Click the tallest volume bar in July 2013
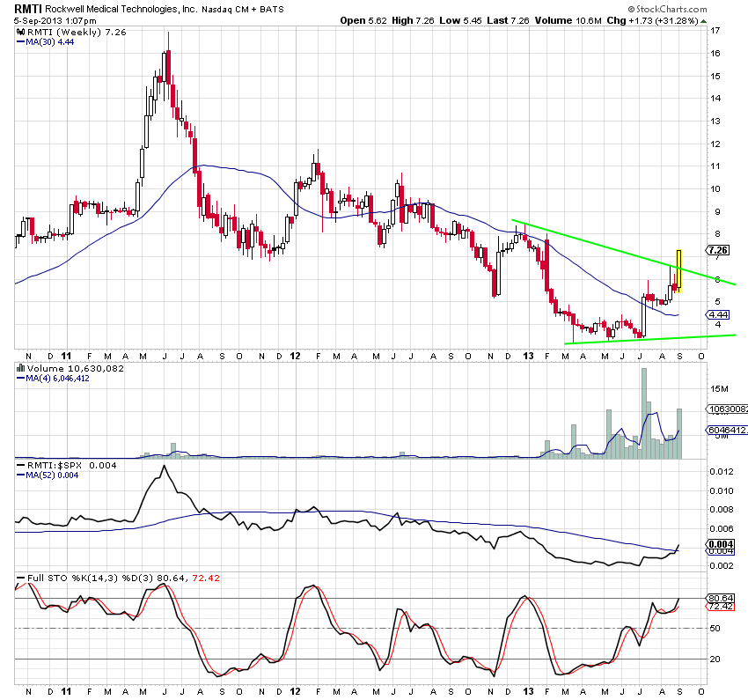The width and height of the screenshot is (748, 700). [x=644, y=413]
